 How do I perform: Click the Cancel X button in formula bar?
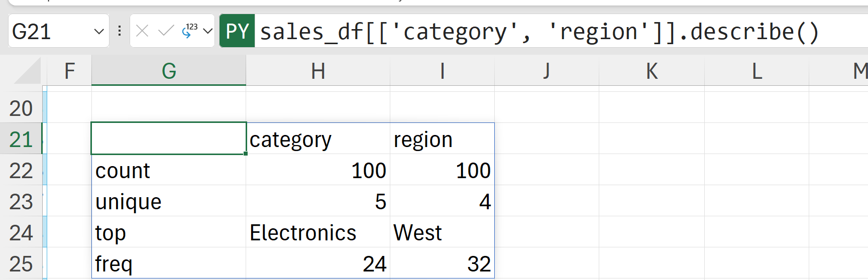[x=142, y=32]
